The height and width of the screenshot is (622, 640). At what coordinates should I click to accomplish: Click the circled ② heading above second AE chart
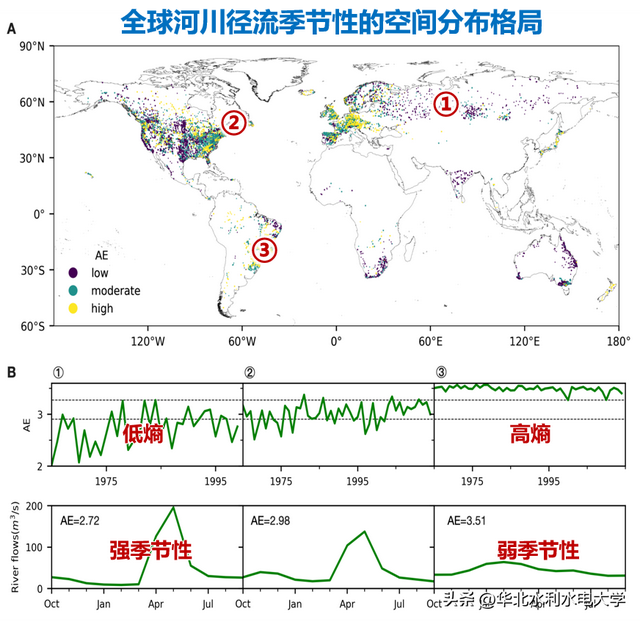(x=250, y=373)
